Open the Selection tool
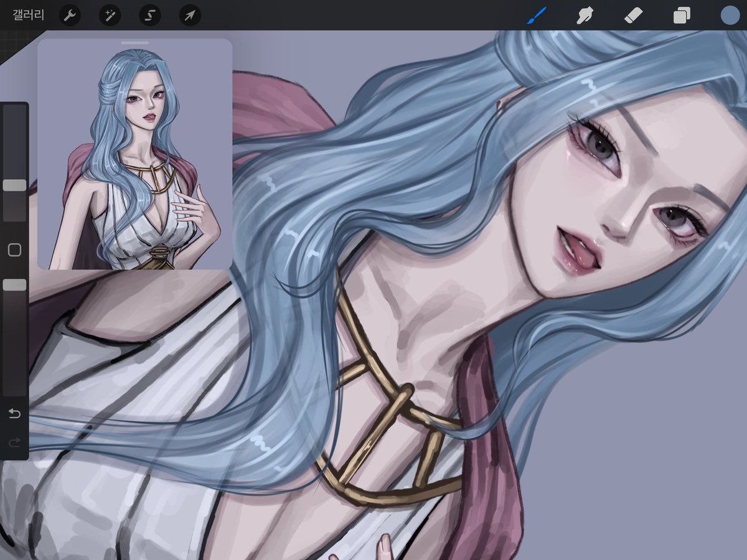The height and width of the screenshot is (560, 747). coord(150,16)
